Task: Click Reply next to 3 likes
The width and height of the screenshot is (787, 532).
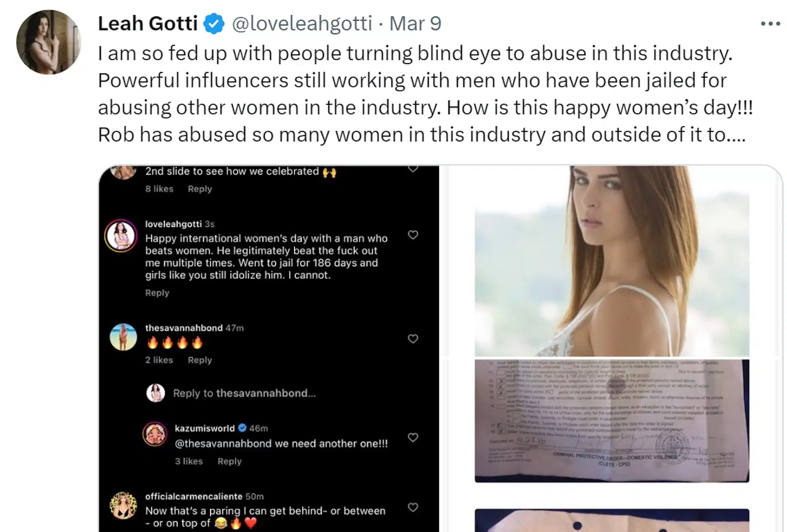Action: pyautogui.click(x=230, y=462)
